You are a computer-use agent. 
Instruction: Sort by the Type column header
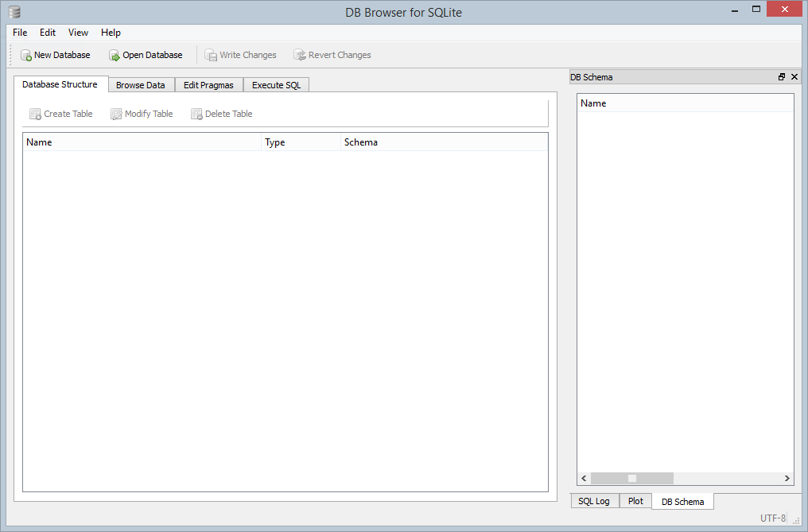point(300,142)
